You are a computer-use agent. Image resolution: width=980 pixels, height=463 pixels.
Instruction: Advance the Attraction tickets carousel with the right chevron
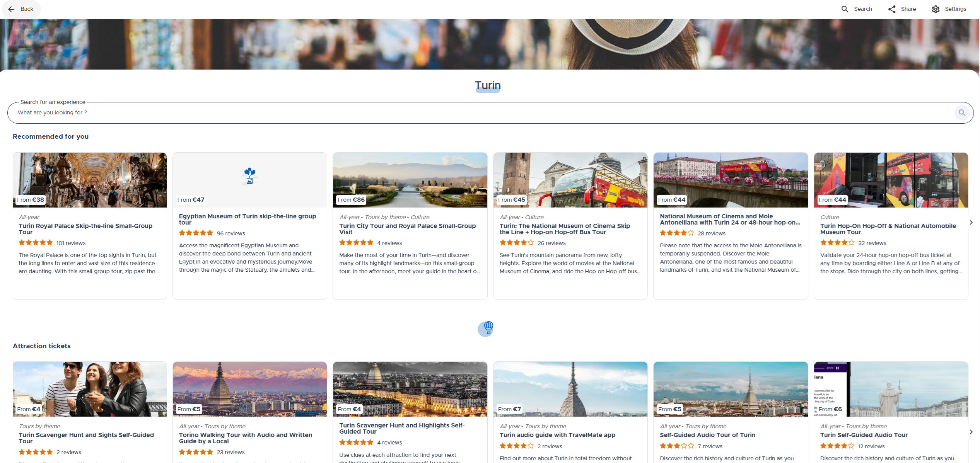(971, 432)
